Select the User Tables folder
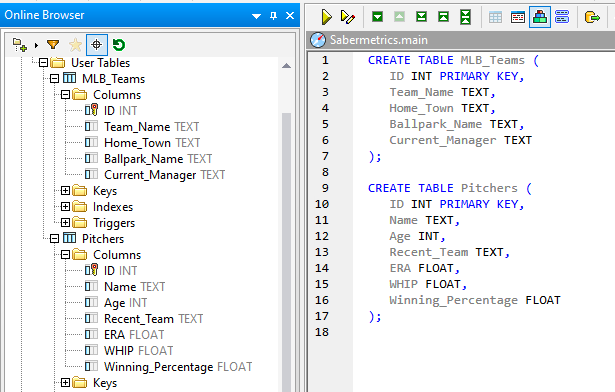 pos(100,63)
